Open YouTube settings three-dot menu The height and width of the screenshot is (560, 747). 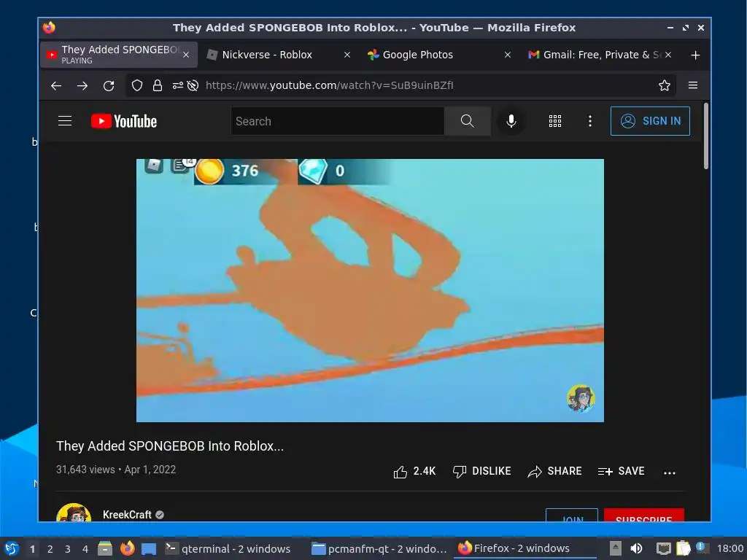click(589, 121)
